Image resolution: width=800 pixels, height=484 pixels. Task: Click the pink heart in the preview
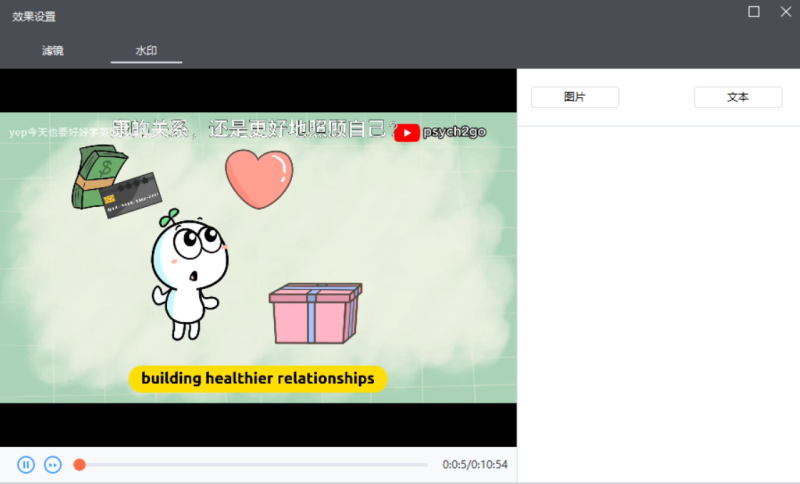coord(258,177)
